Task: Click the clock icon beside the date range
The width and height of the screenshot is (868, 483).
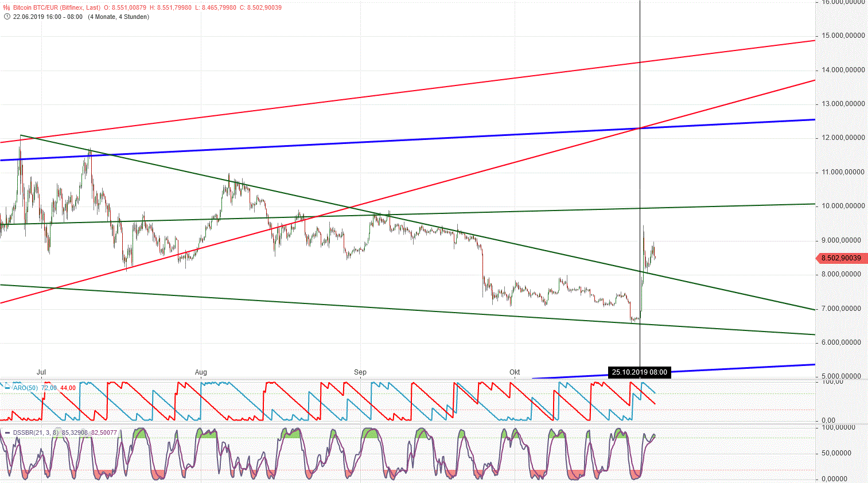Action: [x=7, y=17]
